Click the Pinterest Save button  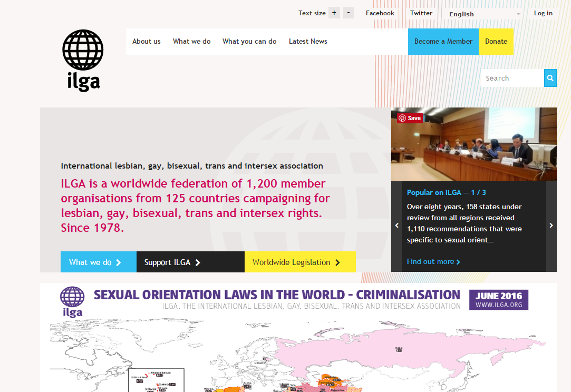410,118
